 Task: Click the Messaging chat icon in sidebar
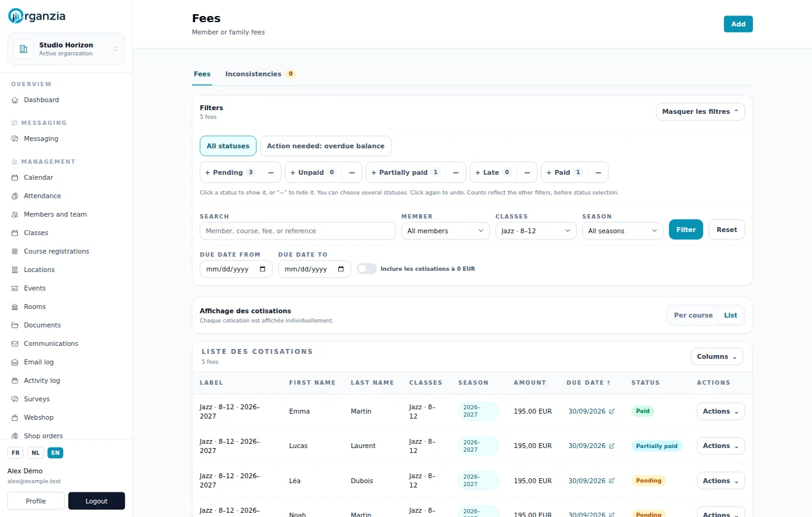(x=15, y=138)
